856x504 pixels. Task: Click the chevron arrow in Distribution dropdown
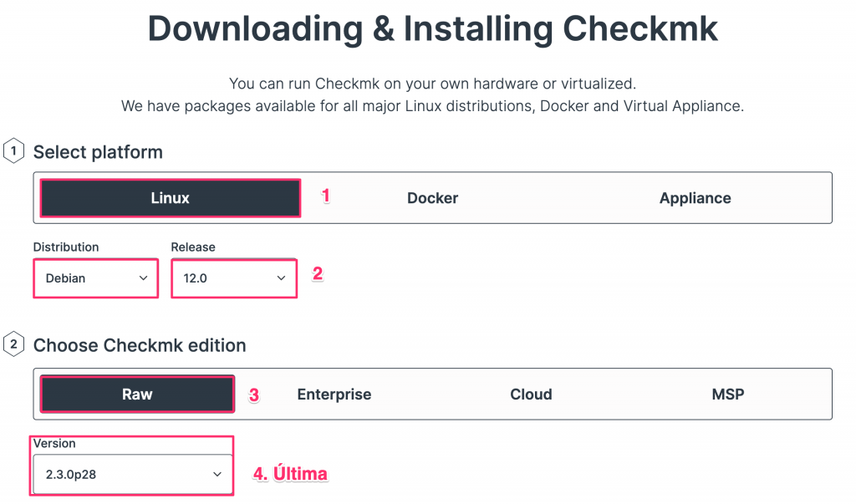(x=143, y=278)
